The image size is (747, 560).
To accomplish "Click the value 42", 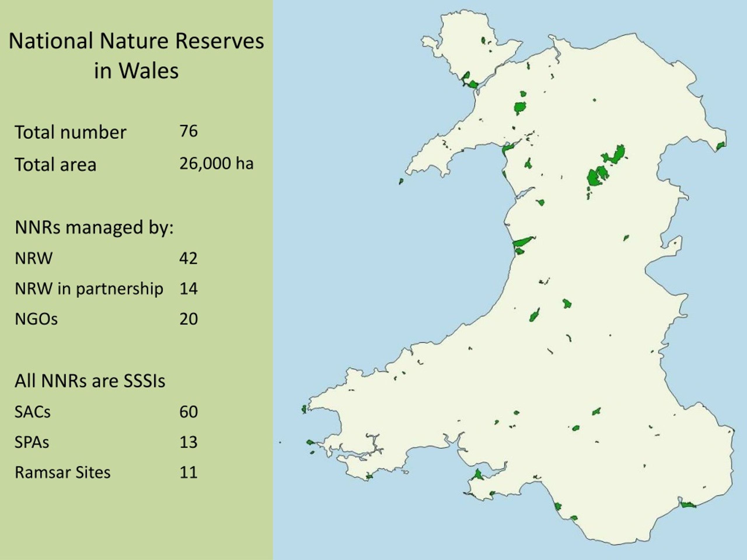I will (189, 259).
